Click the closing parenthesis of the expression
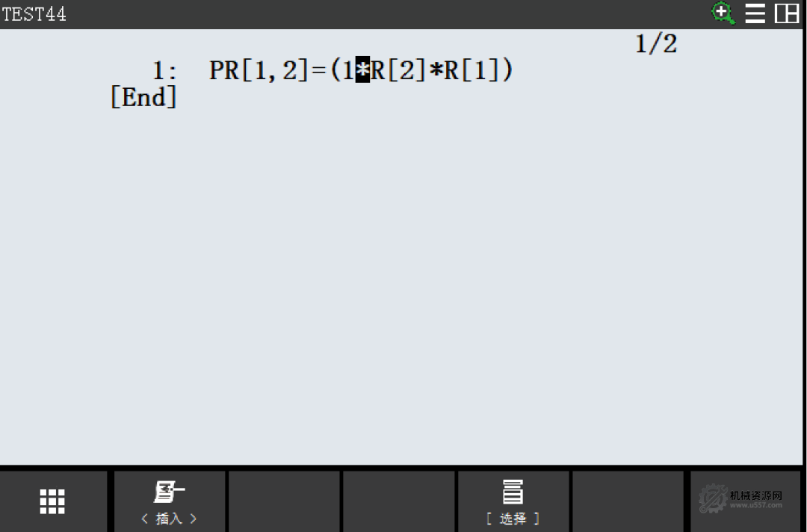This screenshot has height=532, width=807. [507, 70]
